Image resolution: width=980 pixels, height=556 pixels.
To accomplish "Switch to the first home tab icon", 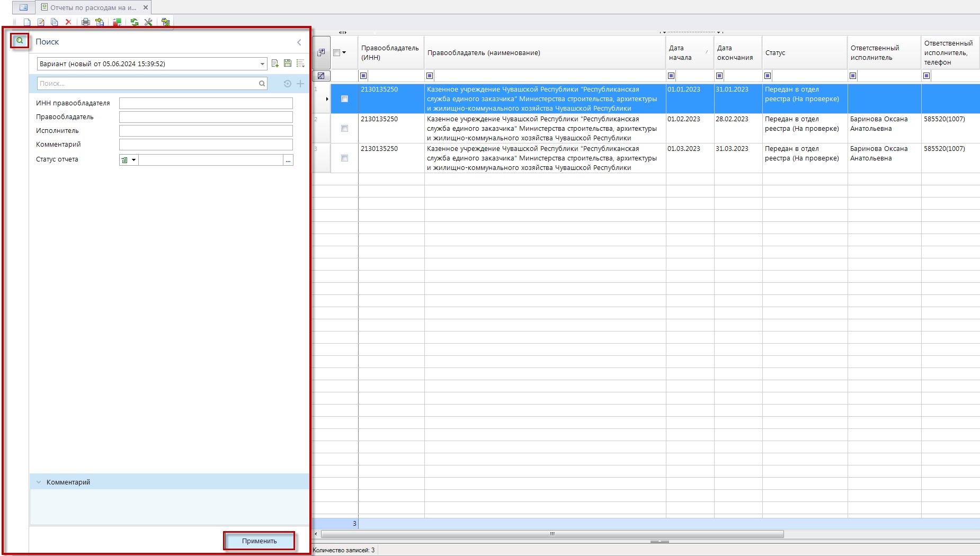I will point(23,7).
